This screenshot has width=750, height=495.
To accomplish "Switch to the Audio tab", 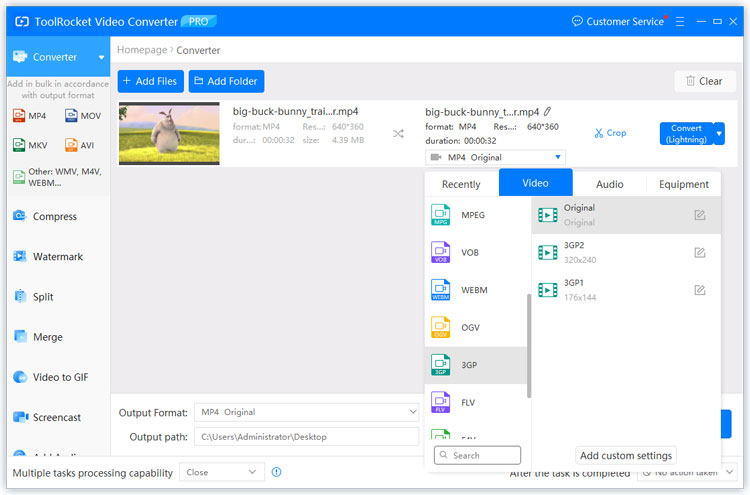I will click(609, 184).
